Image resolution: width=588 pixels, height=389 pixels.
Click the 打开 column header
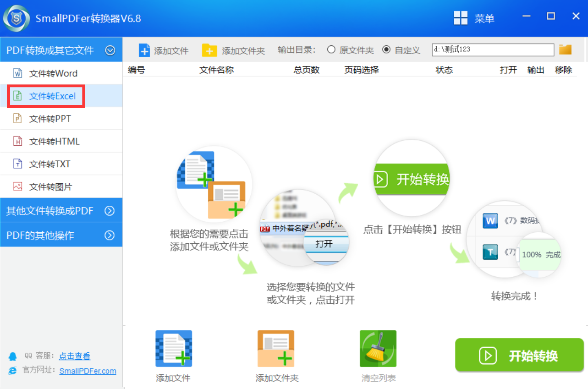[508, 70]
